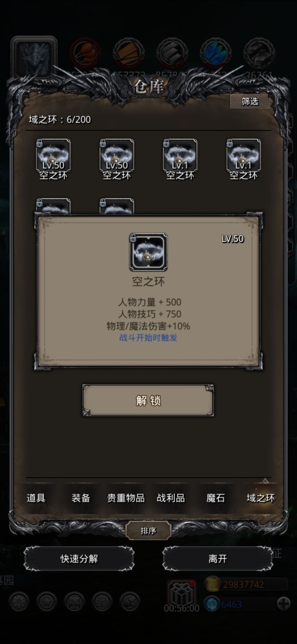Select the last Lv.1 空之环 in the row
Screen dimensions: 297x644
pyautogui.click(x=243, y=159)
